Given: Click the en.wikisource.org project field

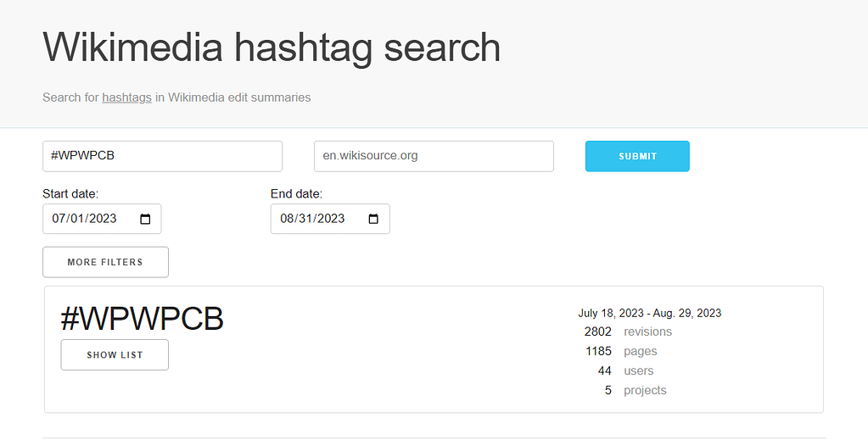Looking at the screenshot, I should [434, 156].
